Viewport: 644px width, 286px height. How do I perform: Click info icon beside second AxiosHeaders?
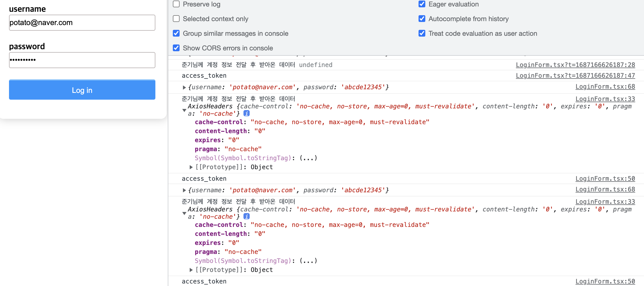247,216
